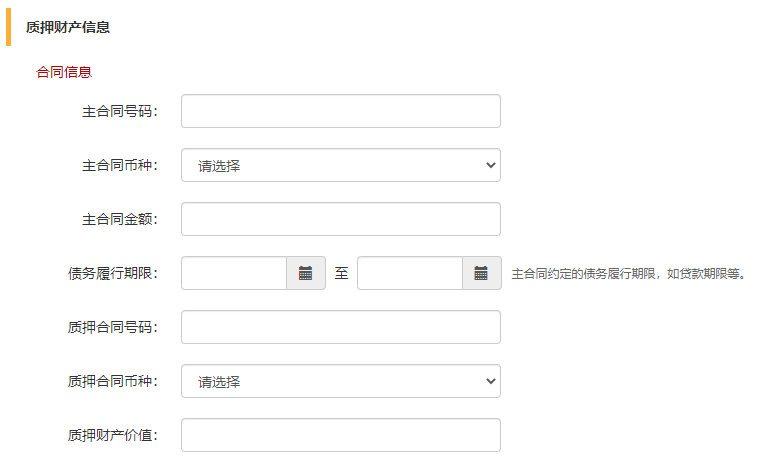
Task: Click the 主合同金额 field label
Action: tap(120, 219)
